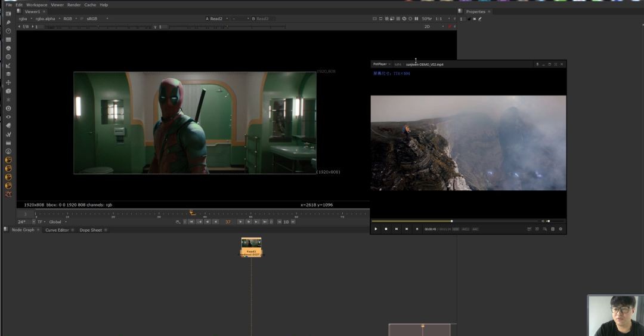This screenshot has height=336, width=644.
Task: Pause the Nuke viewer updates
Action: (416, 19)
